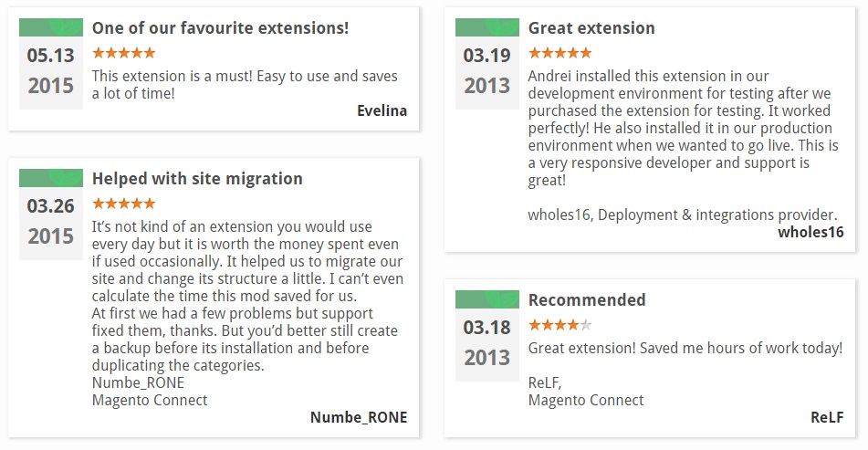Click the "Magento Connect" text under ReLF
The width and height of the screenshot is (868, 450).
586,400
